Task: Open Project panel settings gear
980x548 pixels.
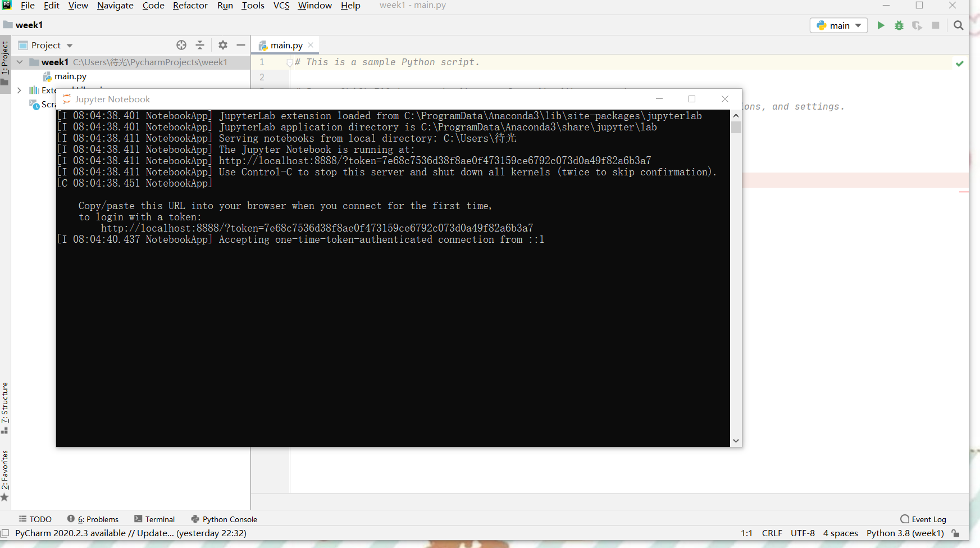Action: 223,45
